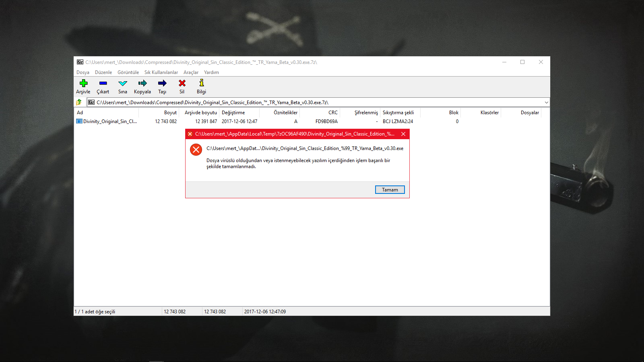This screenshot has height=362, width=644.
Task: Open the Düzenle menu
Action: (x=103, y=72)
